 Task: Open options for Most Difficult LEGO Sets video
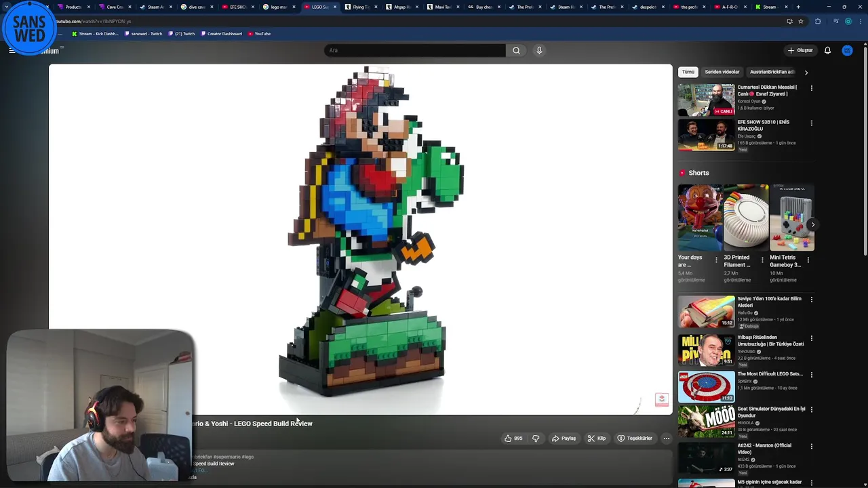(x=811, y=375)
